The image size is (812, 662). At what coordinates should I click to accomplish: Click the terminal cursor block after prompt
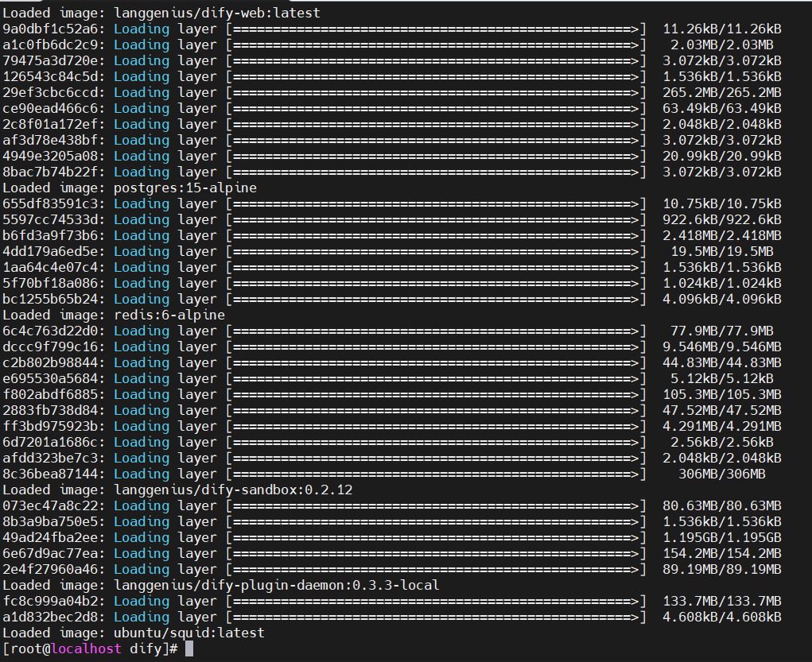coord(189,649)
